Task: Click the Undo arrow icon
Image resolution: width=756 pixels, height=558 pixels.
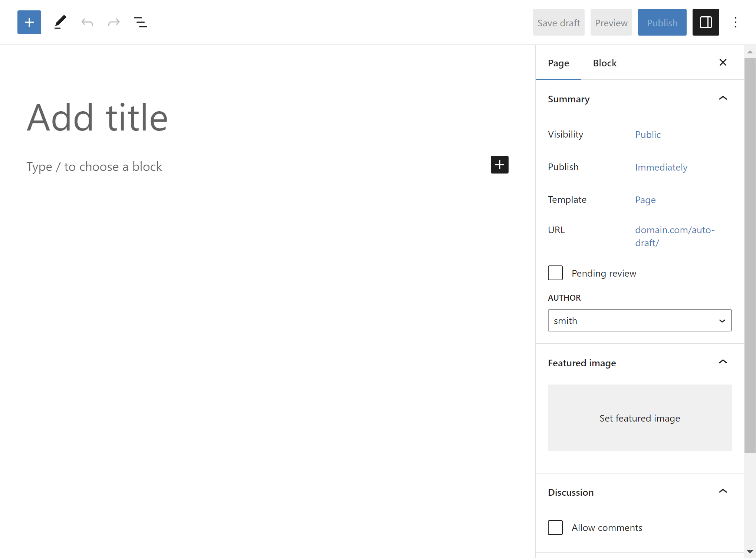Action: tap(87, 23)
